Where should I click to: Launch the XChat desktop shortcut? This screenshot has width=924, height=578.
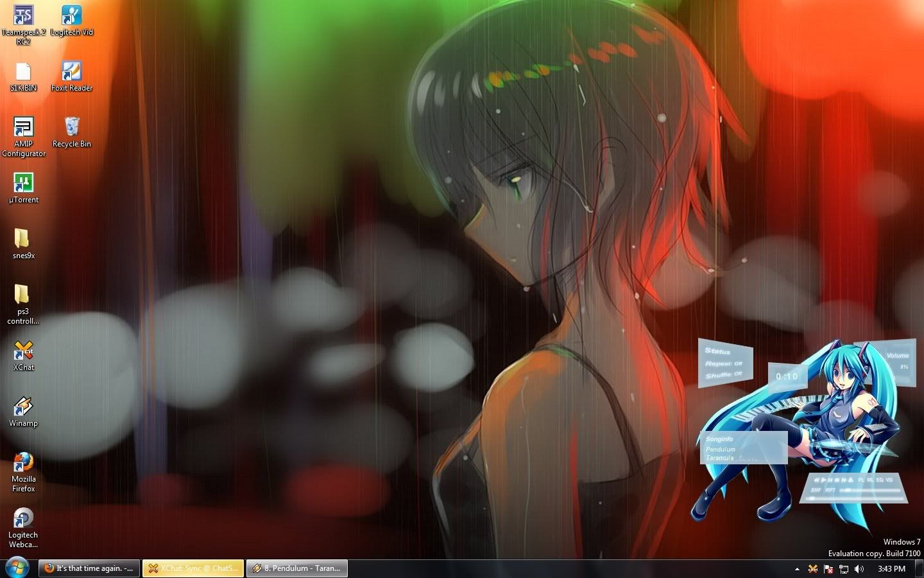23,355
